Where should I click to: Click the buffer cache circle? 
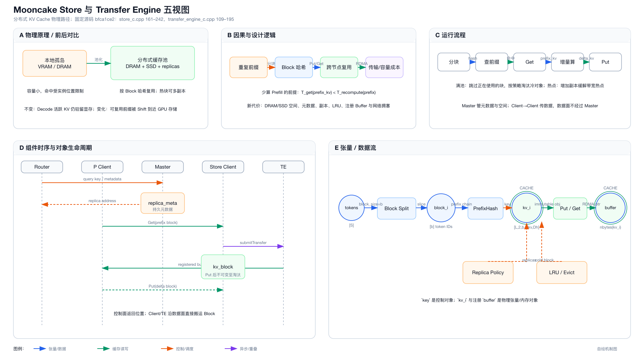pos(610,208)
